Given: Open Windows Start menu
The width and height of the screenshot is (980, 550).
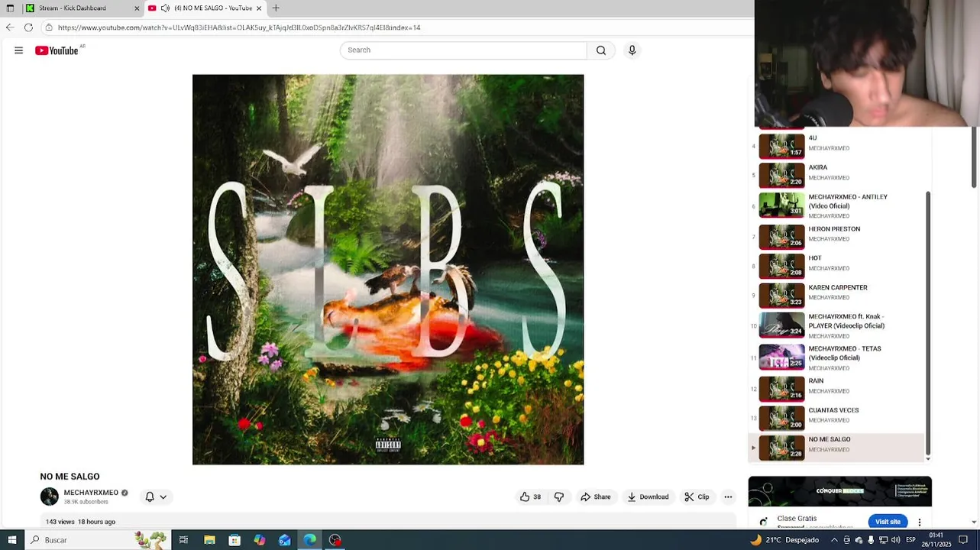Looking at the screenshot, I should (x=11, y=540).
